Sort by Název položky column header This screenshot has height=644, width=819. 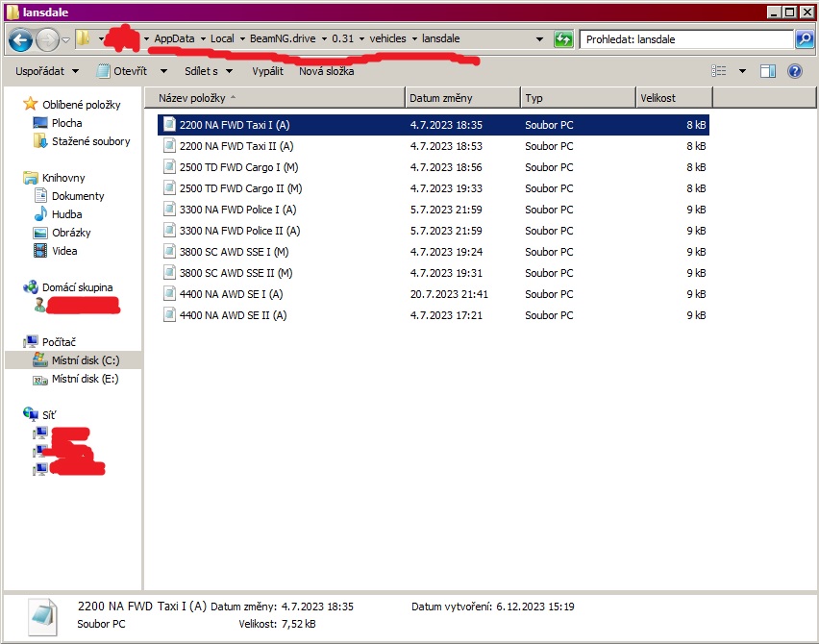click(x=275, y=98)
